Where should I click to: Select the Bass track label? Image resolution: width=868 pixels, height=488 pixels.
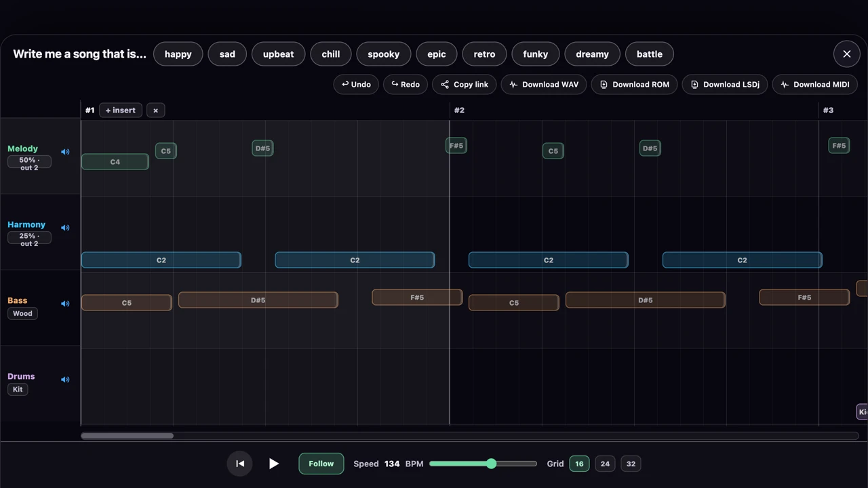(18, 300)
